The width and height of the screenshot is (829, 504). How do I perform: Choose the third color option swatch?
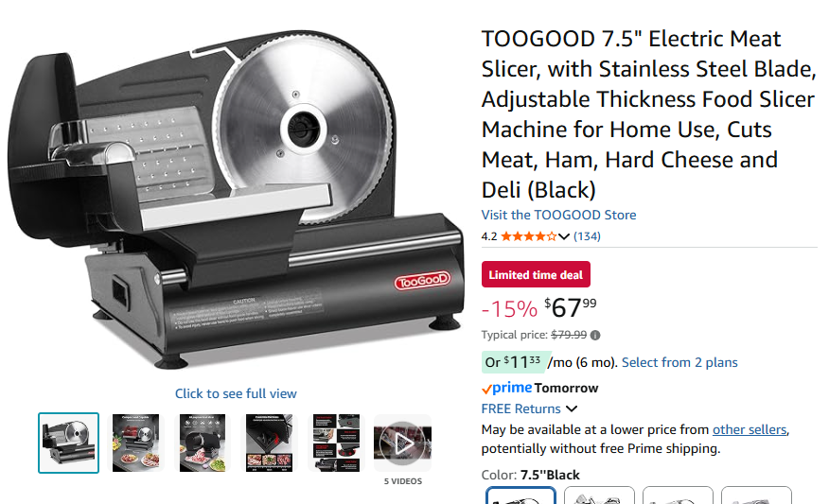pos(678,495)
